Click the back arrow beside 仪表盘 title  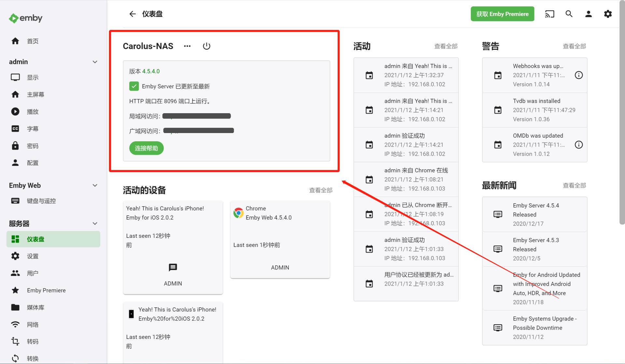click(132, 14)
